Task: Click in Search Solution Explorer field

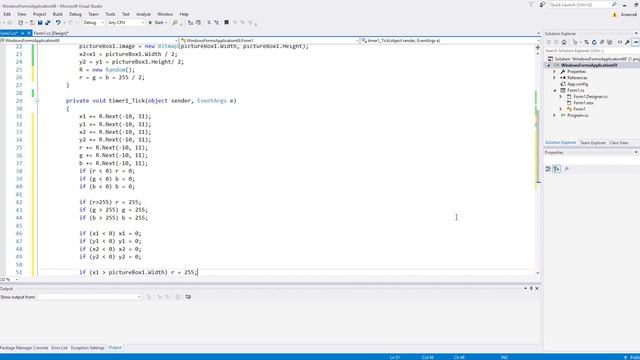Action: coord(591,51)
